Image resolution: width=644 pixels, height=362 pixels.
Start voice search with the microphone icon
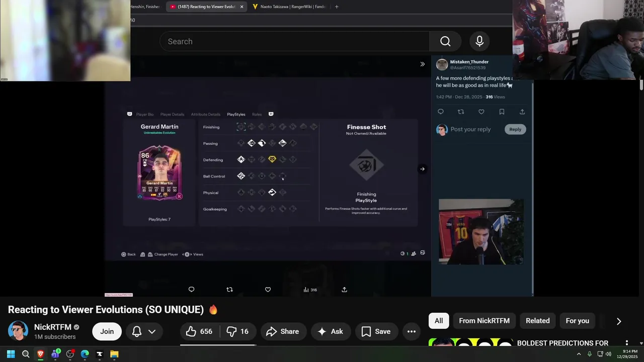tap(479, 41)
